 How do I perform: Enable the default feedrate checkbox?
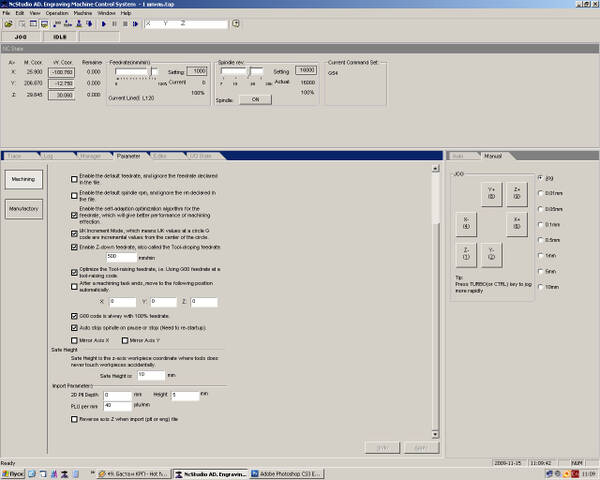(74, 179)
